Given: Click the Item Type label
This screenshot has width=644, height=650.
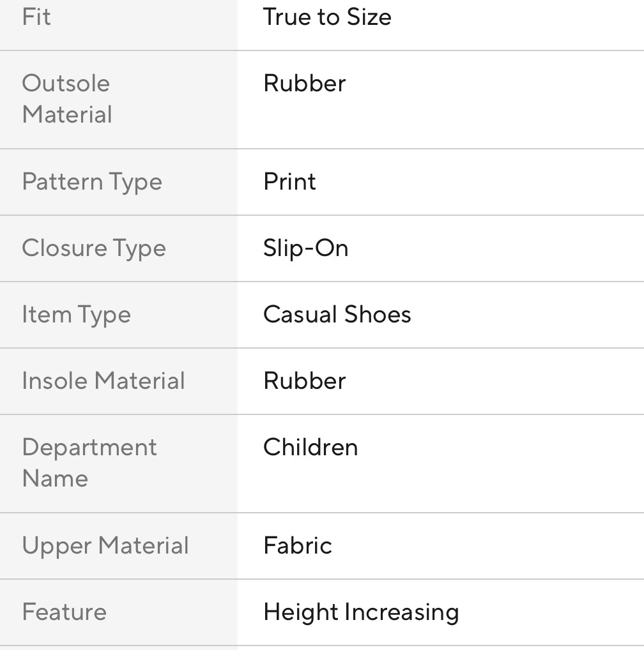Looking at the screenshot, I should [76, 315].
